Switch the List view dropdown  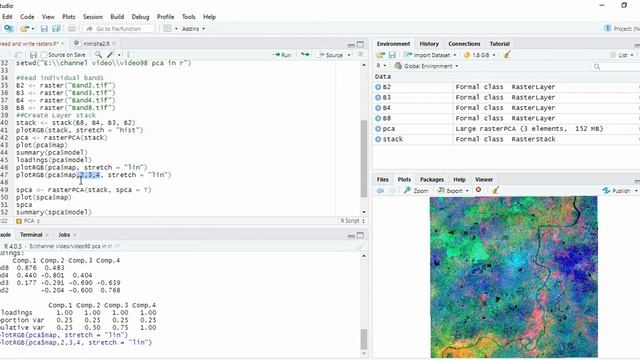point(622,55)
